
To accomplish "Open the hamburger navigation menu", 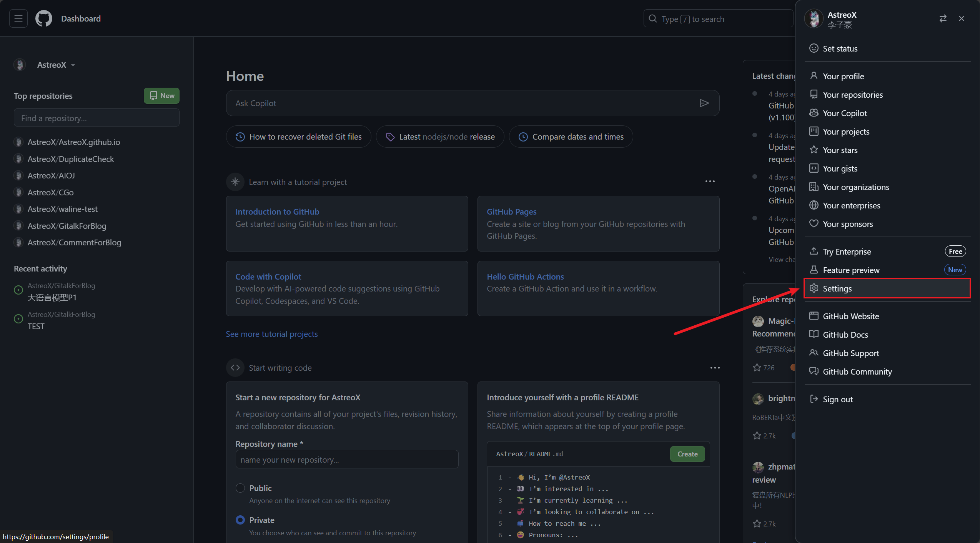I will pos(18,18).
